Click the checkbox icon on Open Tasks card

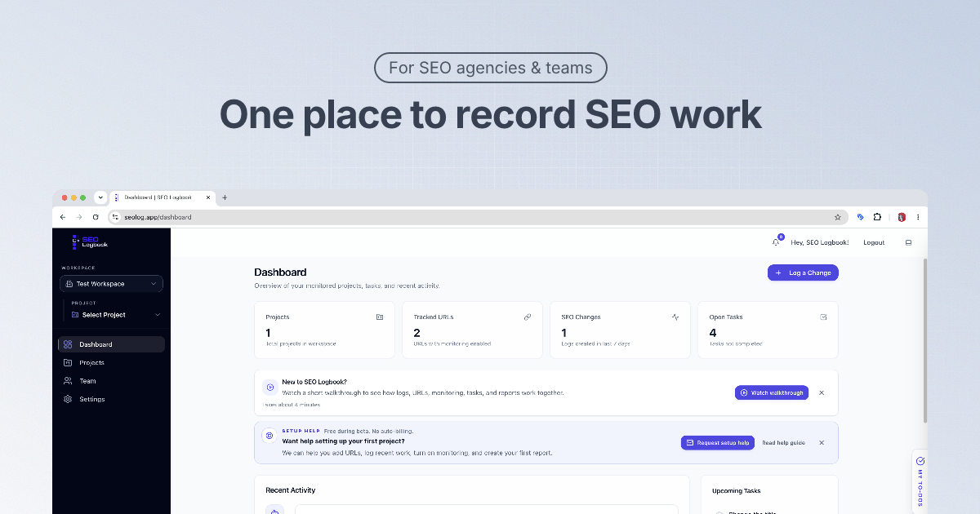point(823,317)
